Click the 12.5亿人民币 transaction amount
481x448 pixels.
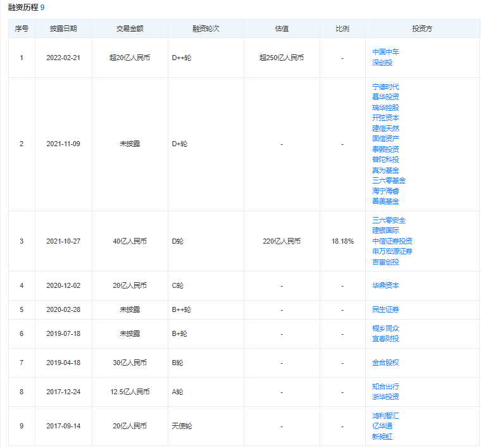coord(130,392)
